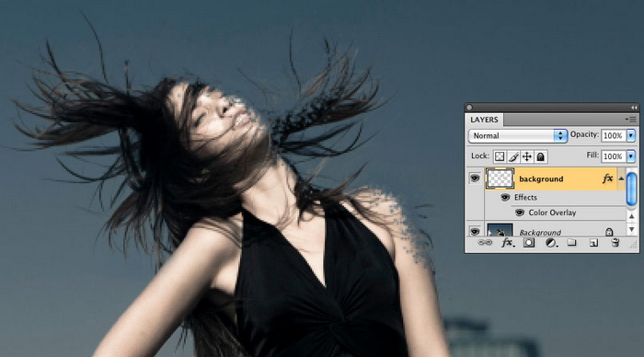Click the Lock all padlock icon
This screenshot has width=644, height=357.
(x=541, y=156)
